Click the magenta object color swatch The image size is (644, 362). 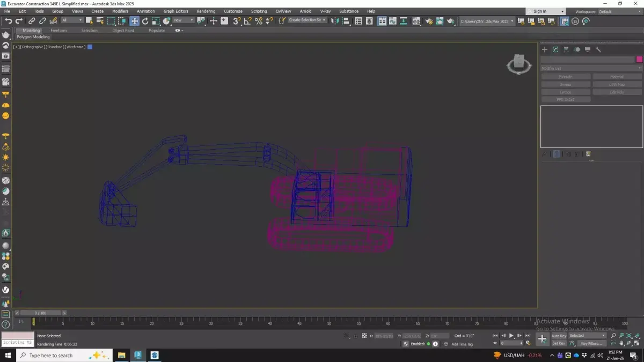click(640, 59)
